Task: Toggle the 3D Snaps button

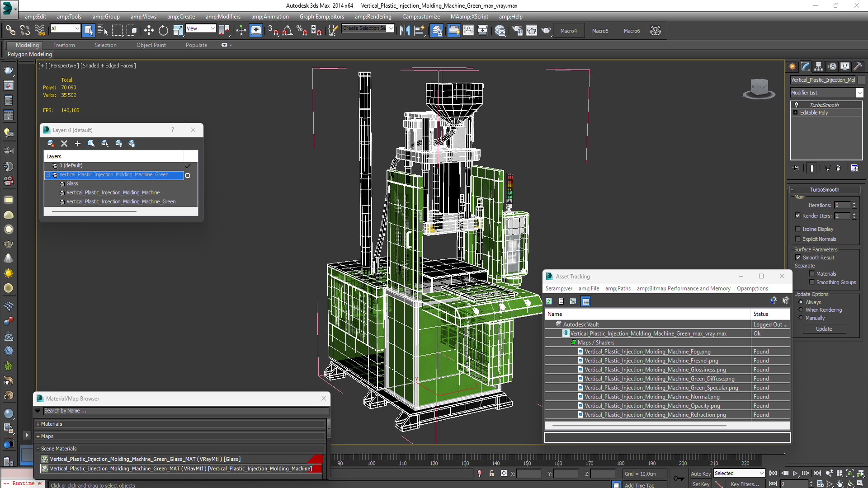Action: (273, 30)
